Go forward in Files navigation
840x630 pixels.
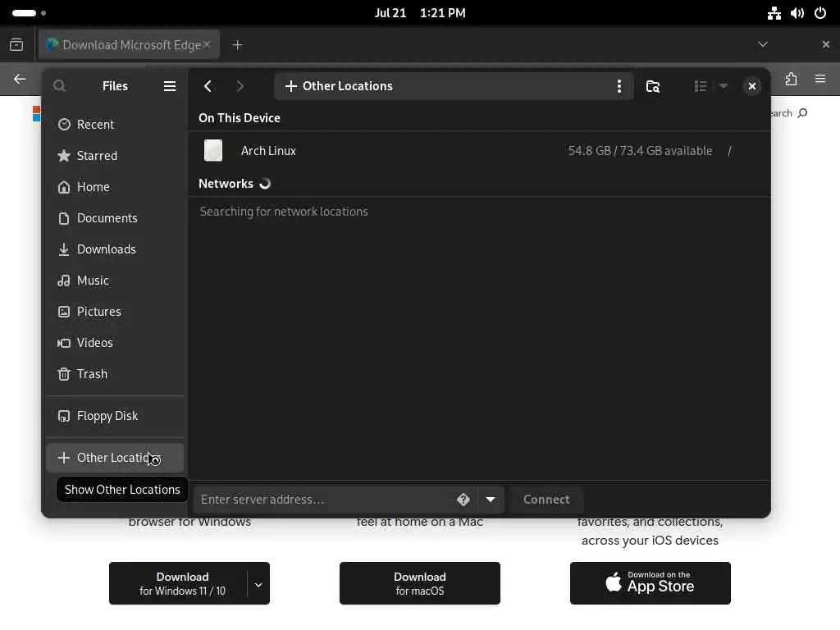click(240, 86)
